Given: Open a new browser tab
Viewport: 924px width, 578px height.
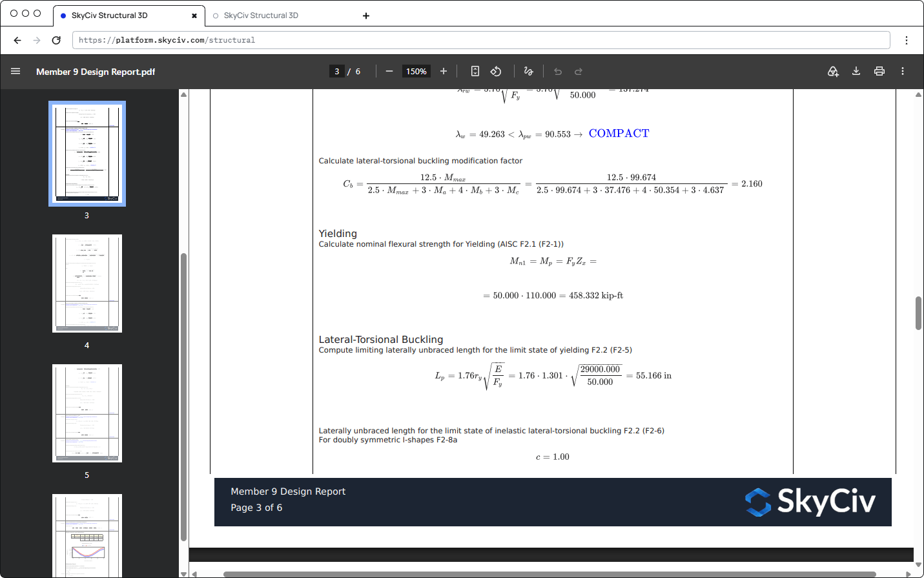Looking at the screenshot, I should pyautogui.click(x=366, y=15).
